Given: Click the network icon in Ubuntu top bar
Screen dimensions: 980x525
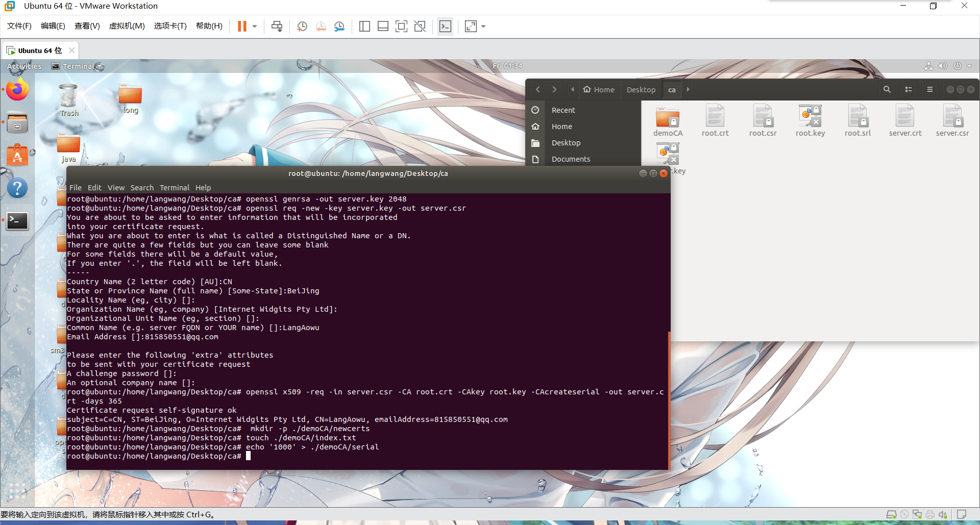Looking at the screenshot, I should (x=928, y=66).
